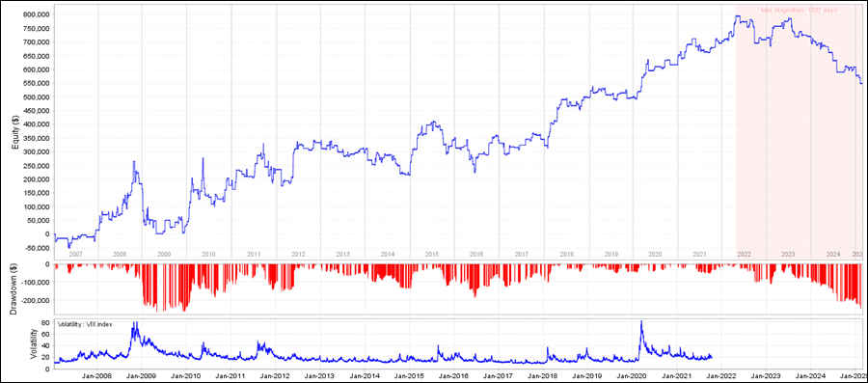
Task: Click the 600,000 equity axis value
Action: tap(36, 69)
